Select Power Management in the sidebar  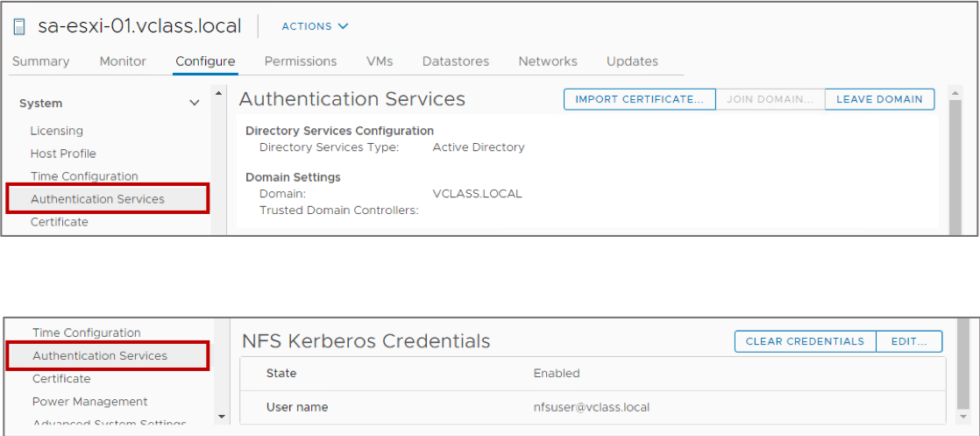[x=90, y=402]
